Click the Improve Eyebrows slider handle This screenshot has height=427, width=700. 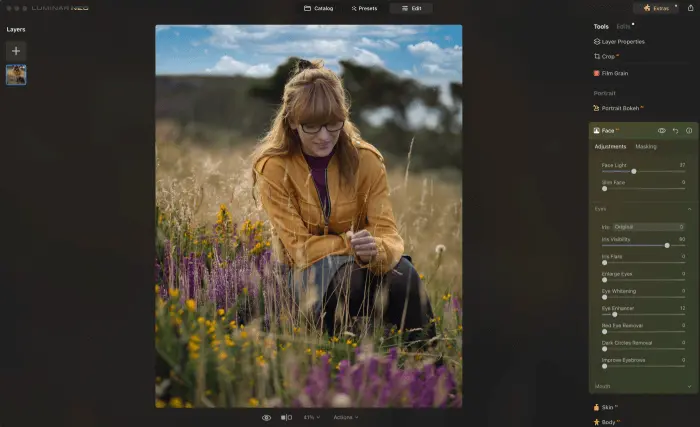point(604,366)
